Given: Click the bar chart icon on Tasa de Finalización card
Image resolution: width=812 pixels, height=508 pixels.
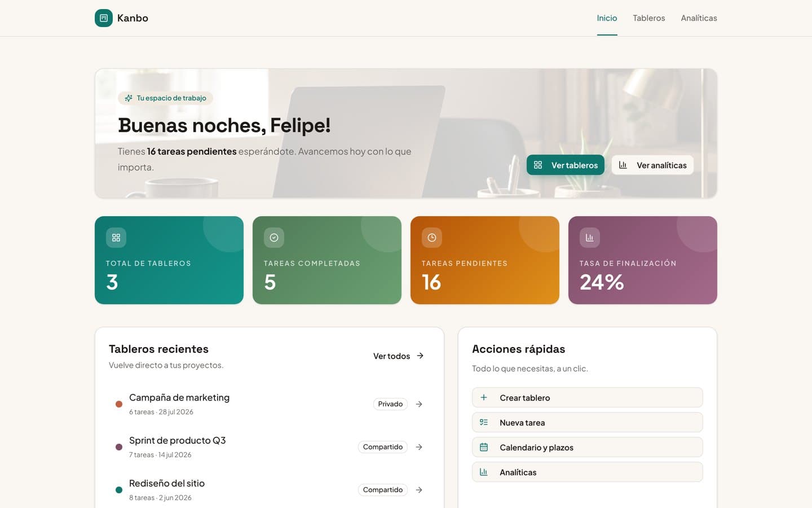Looking at the screenshot, I should tap(590, 238).
